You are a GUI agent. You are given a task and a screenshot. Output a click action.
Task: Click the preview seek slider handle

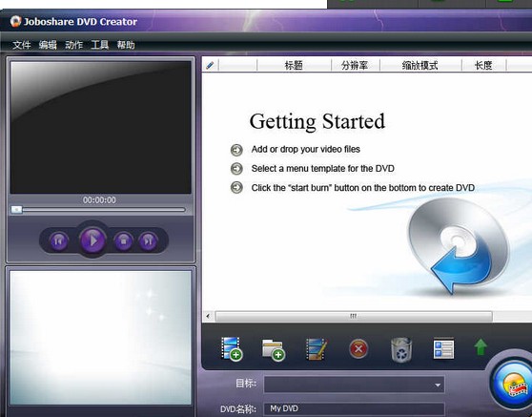16,210
